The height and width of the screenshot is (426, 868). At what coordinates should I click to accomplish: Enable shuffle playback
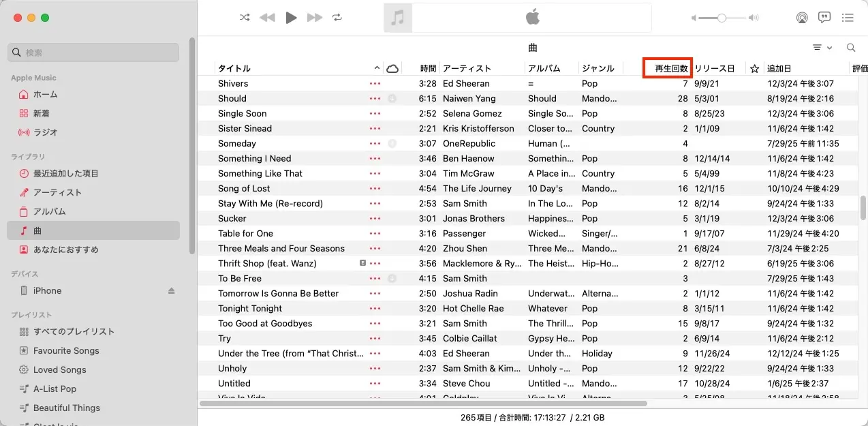(245, 18)
